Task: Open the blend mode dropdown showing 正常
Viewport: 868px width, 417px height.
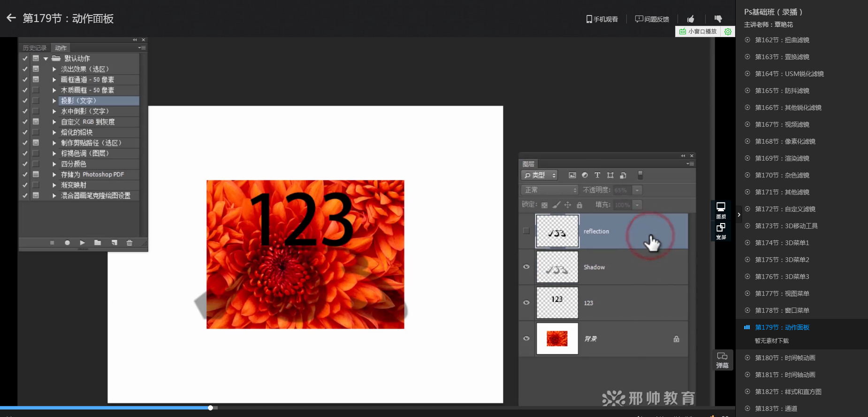Action: click(549, 190)
